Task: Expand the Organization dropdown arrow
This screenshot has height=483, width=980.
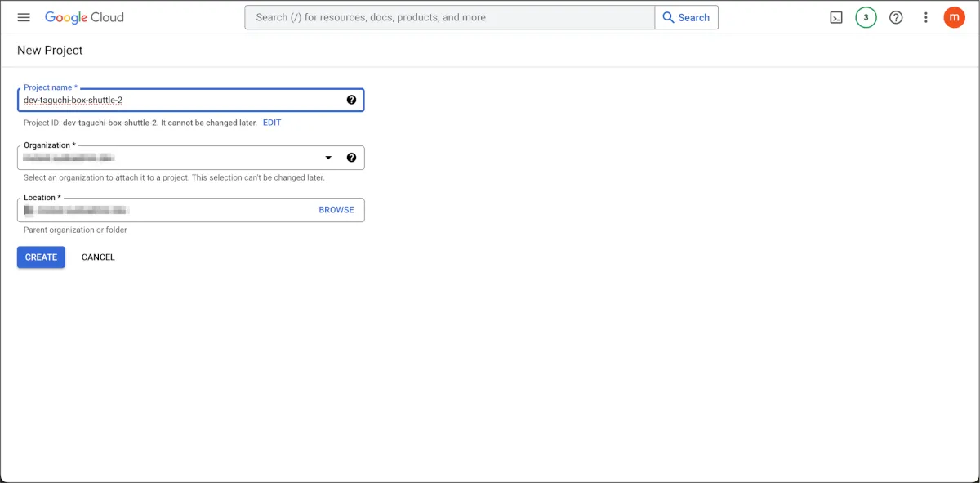Action: (328, 158)
